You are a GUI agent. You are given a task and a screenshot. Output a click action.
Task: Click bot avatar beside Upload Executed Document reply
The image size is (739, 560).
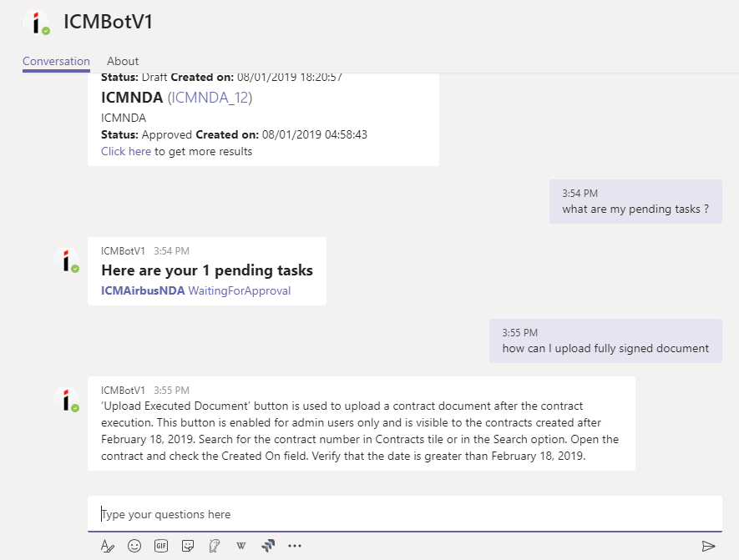point(66,399)
